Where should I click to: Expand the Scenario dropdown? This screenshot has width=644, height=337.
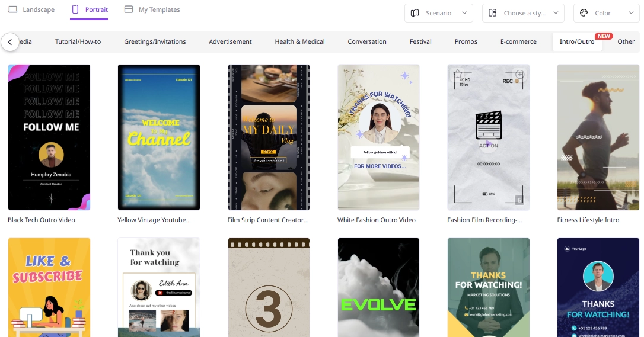pyautogui.click(x=464, y=13)
